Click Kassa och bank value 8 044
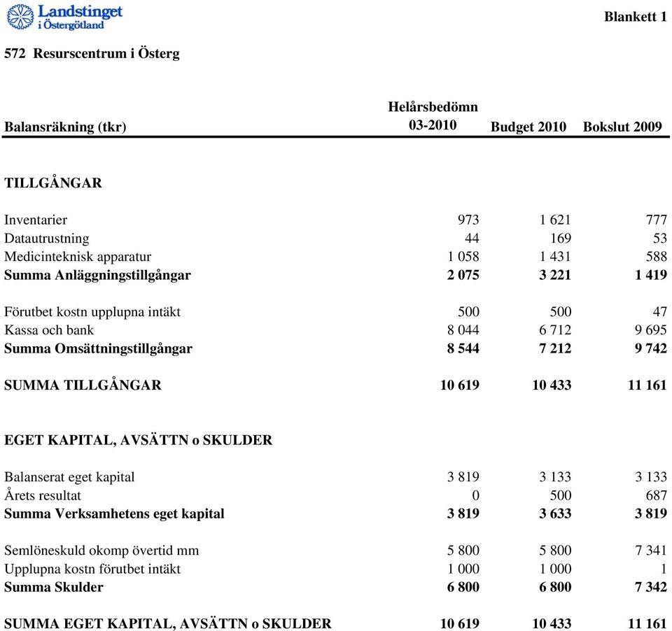This screenshot has width=672, height=631. [463, 330]
